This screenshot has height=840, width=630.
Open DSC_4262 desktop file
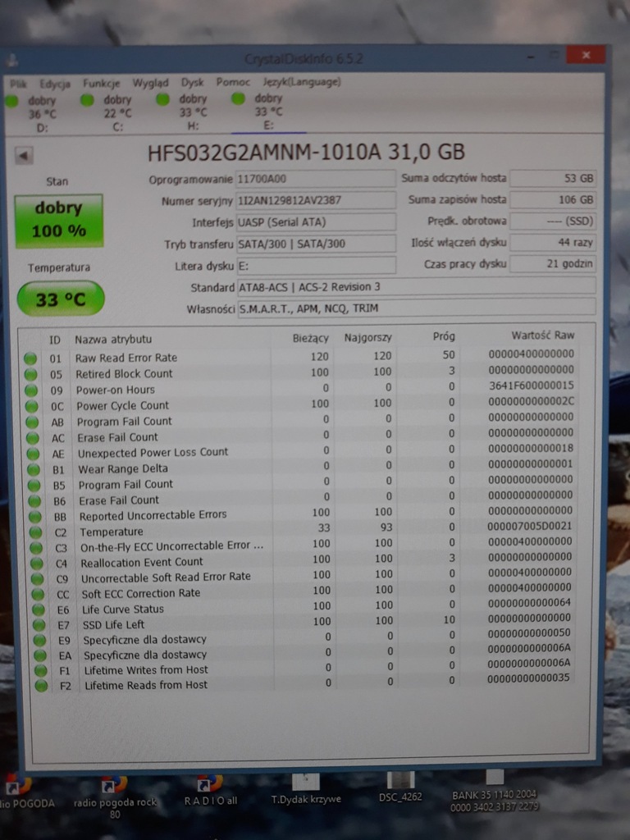point(400,787)
